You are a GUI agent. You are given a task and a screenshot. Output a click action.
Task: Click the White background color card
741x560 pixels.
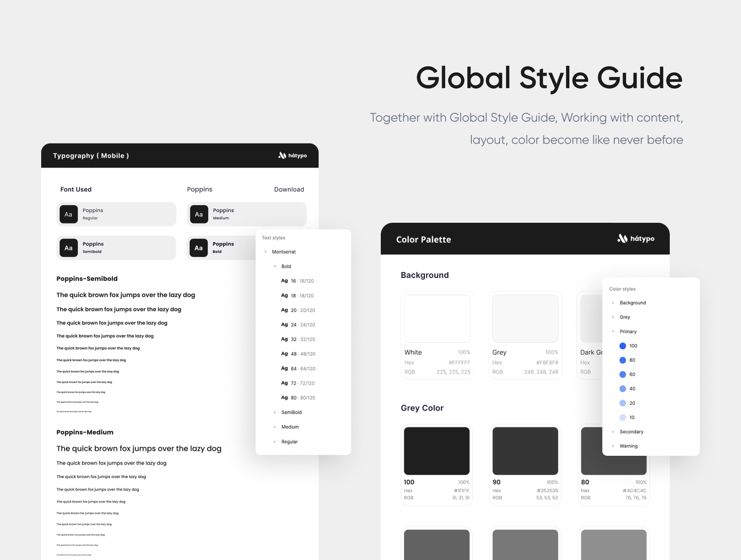click(436, 318)
